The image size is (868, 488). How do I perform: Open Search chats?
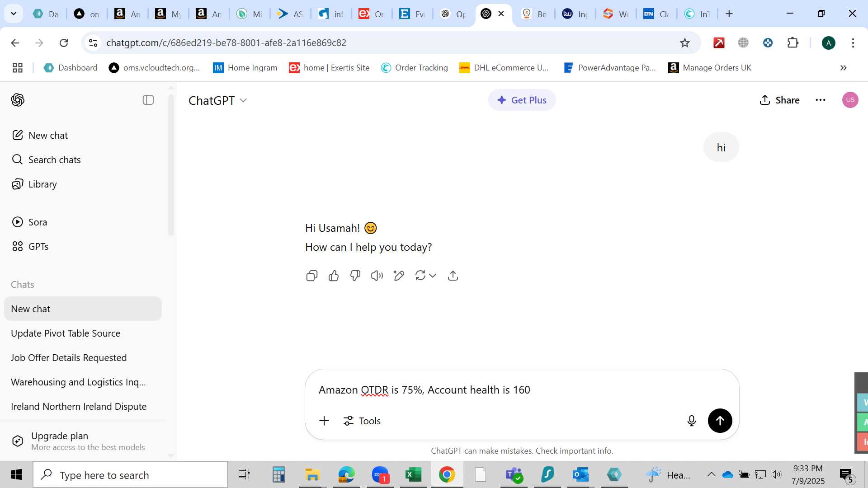[83, 160]
